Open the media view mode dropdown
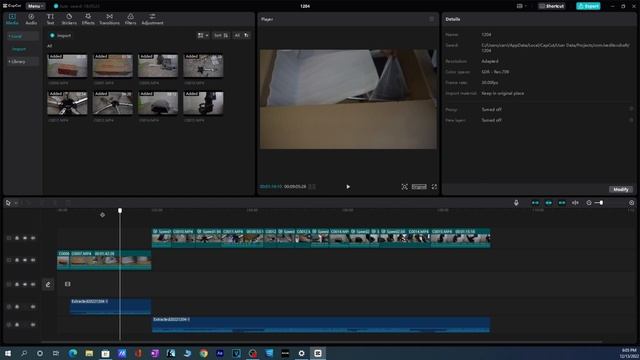 click(203, 36)
